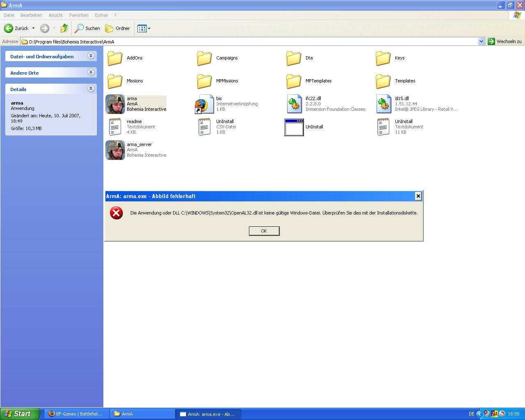Open the Favoriten menu

click(x=79, y=15)
